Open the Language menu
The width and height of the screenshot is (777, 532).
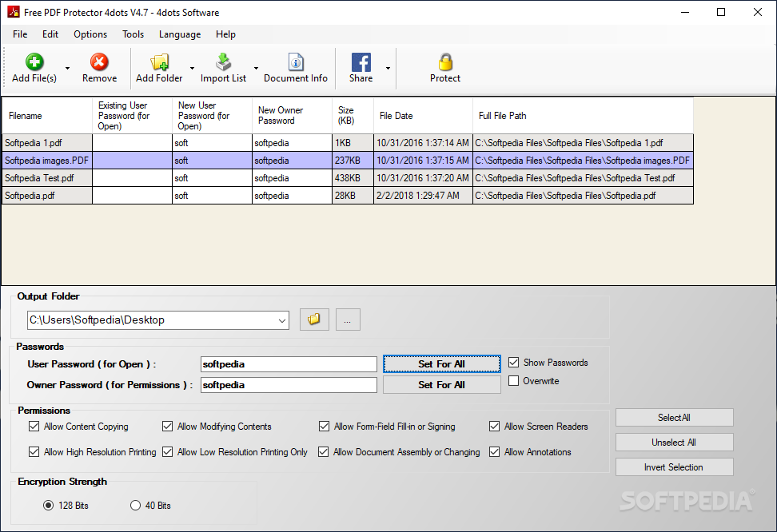tap(180, 34)
